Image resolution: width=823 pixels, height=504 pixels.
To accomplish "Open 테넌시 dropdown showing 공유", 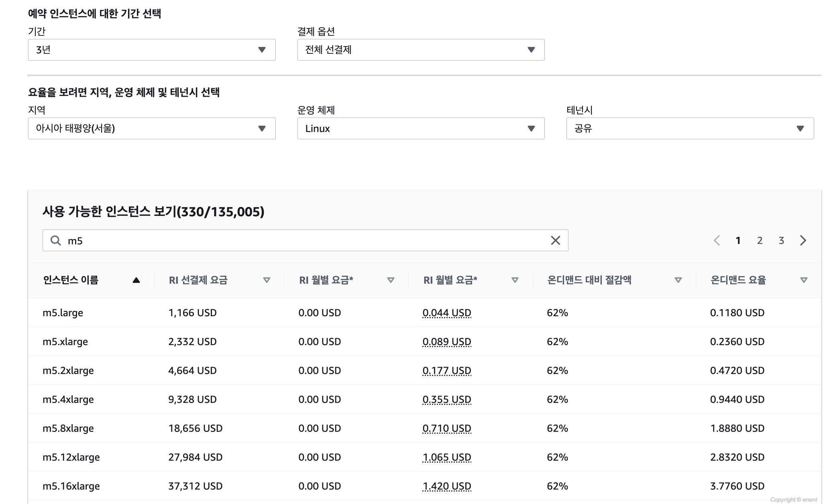I will [x=690, y=128].
